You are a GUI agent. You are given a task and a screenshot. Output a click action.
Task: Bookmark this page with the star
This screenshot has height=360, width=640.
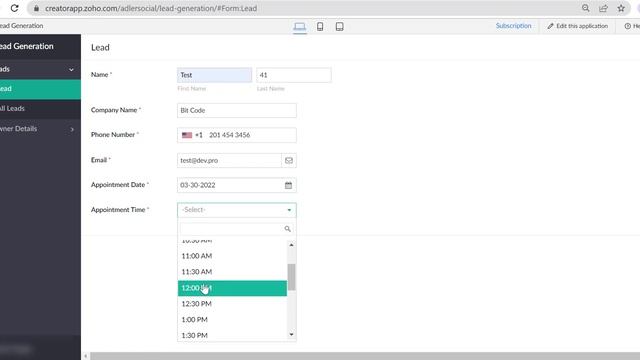tap(621, 8)
